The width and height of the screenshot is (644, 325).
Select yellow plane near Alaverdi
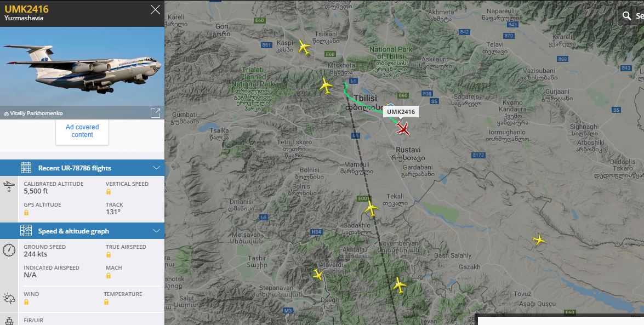[x=317, y=274]
